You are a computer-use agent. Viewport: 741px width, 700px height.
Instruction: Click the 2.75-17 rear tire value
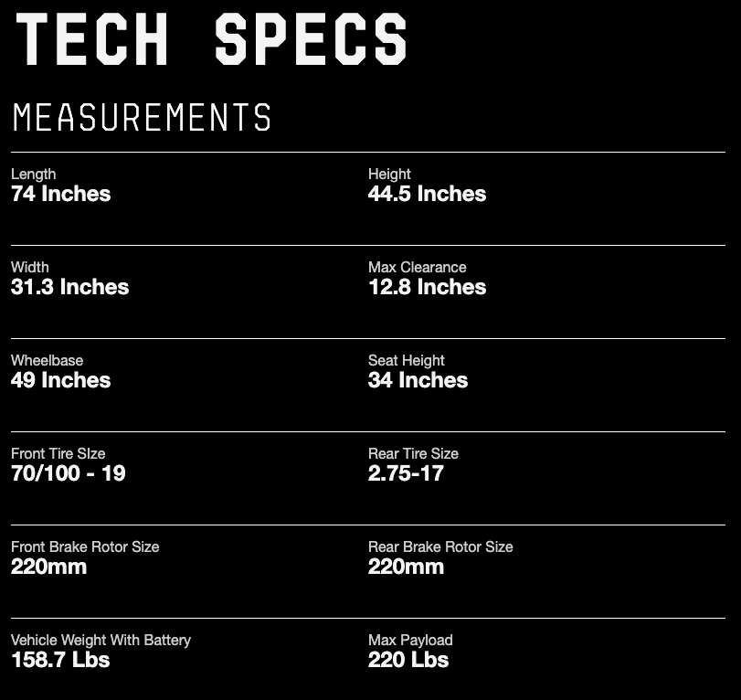pyautogui.click(x=406, y=473)
